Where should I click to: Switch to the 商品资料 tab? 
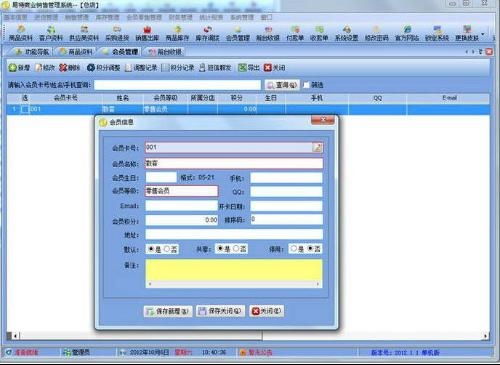(76, 52)
